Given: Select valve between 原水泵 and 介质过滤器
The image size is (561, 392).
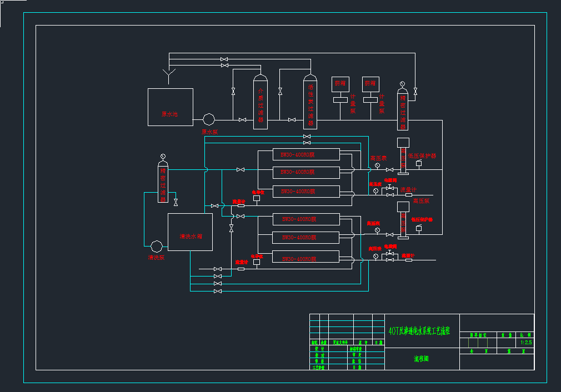Looking at the screenshot, I should coord(242,120).
